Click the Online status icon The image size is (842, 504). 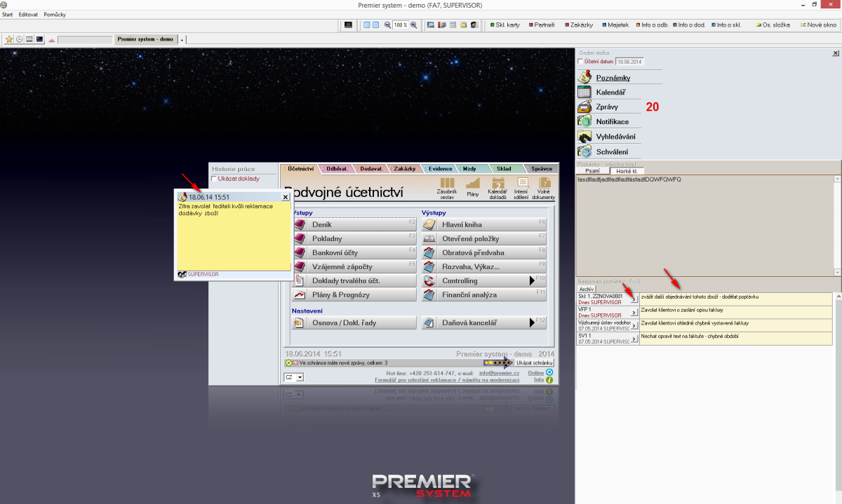click(549, 373)
